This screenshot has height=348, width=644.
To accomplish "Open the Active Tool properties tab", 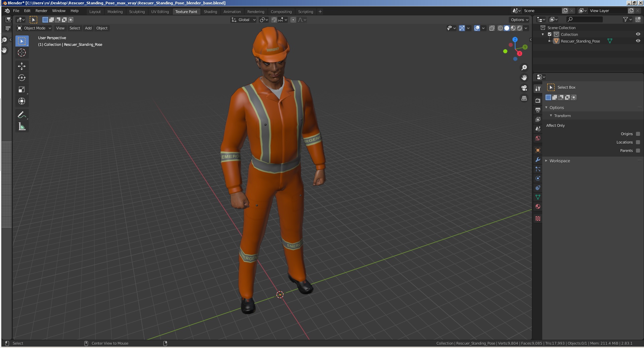I will click(538, 88).
